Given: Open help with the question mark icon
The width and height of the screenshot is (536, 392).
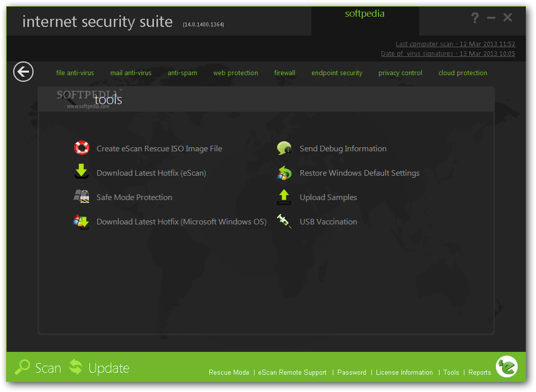Looking at the screenshot, I should (x=475, y=17).
